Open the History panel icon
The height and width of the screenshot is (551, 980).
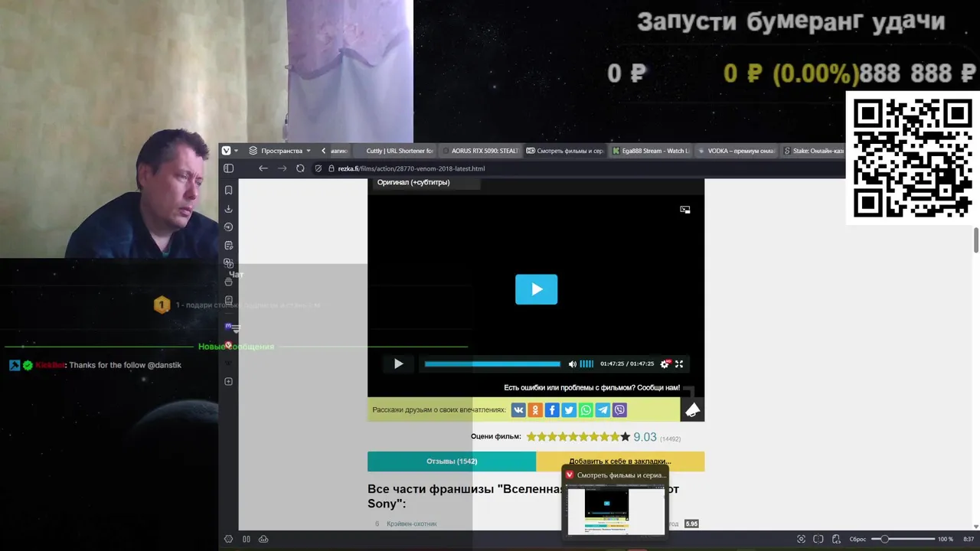[228, 227]
